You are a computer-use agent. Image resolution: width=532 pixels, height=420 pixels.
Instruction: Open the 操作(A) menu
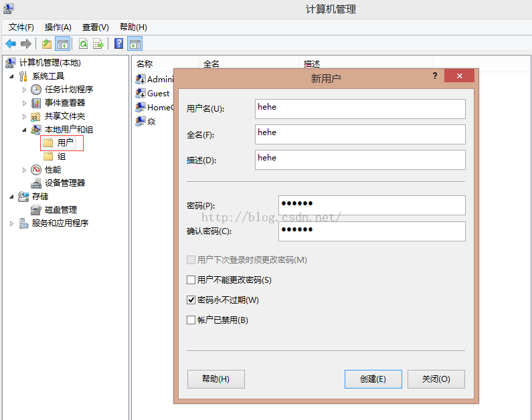pyautogui.click(x=58, y=27)
